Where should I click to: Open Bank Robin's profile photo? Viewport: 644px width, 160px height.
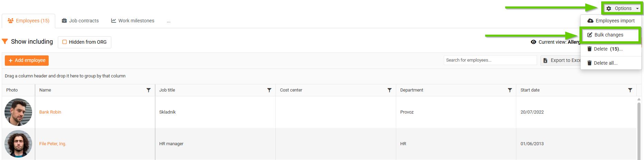[18, 112]
